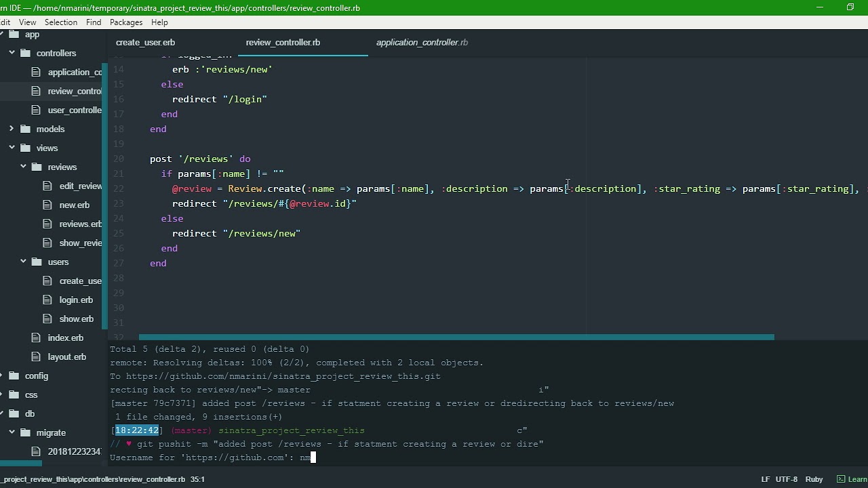Image resolution: width=868 pixels, height=488 pixels.
Task: Click the config folder icon
Action: (14, 375)
